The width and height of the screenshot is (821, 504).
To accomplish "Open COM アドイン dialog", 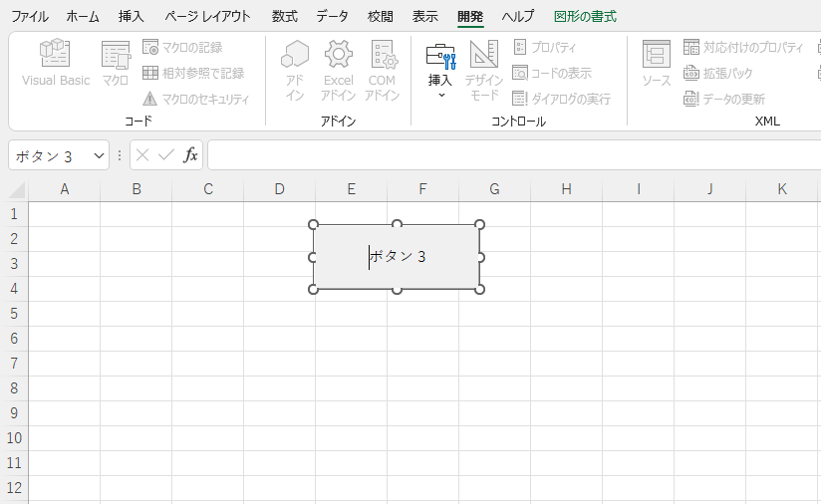I will (382, 70).
